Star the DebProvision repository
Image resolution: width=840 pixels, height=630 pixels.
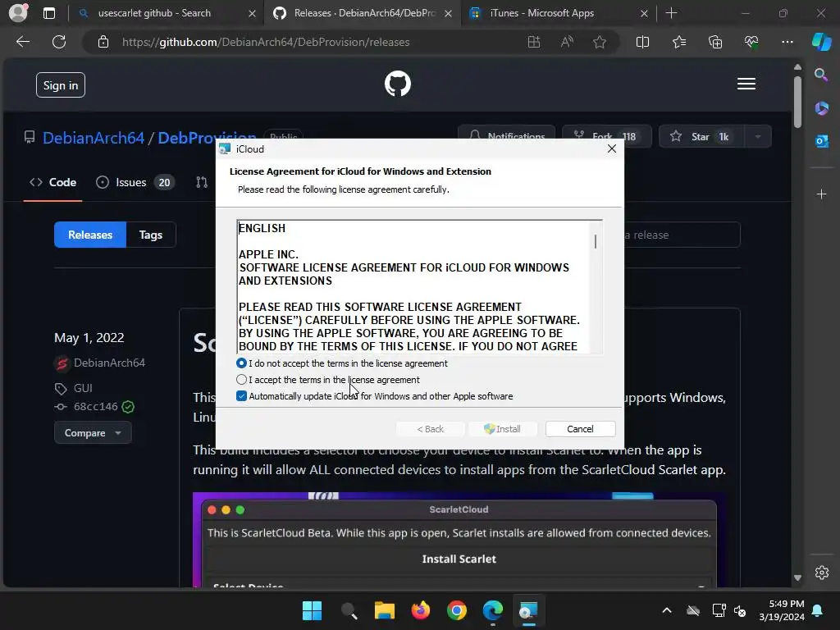(x=701, y=137)
